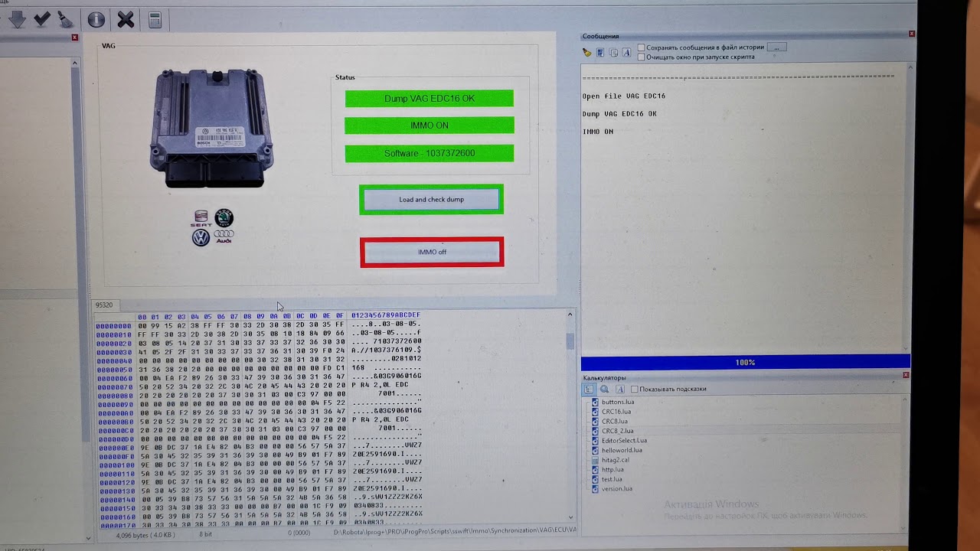The image size is (980, 551).
Task: Click the copy messages icon
Action: coord(613,53)
